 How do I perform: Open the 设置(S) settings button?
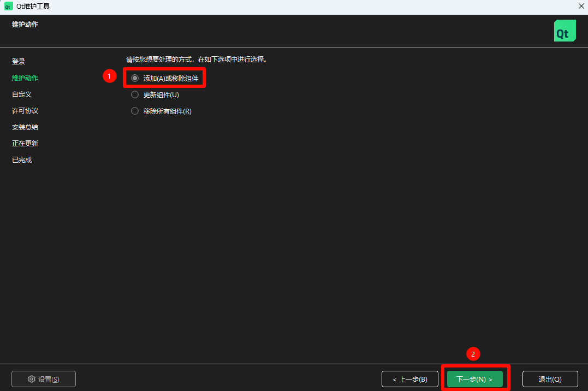(44, 379)
